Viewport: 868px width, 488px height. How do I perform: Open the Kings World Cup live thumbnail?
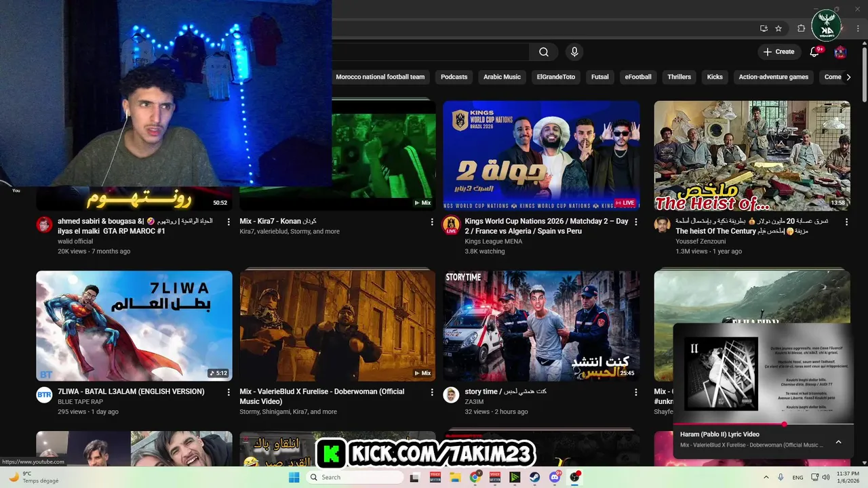tap(541, 156)
